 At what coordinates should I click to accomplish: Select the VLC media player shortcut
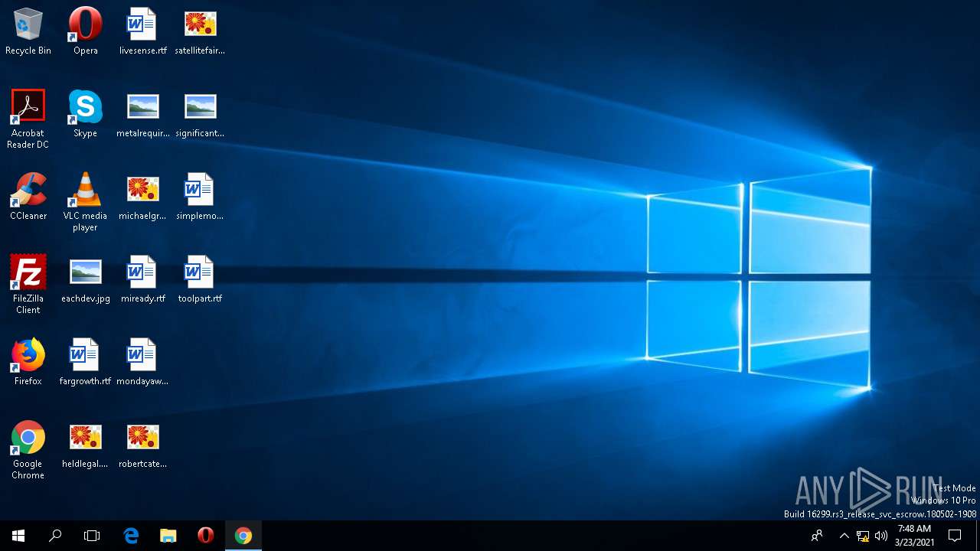point(85,201)
